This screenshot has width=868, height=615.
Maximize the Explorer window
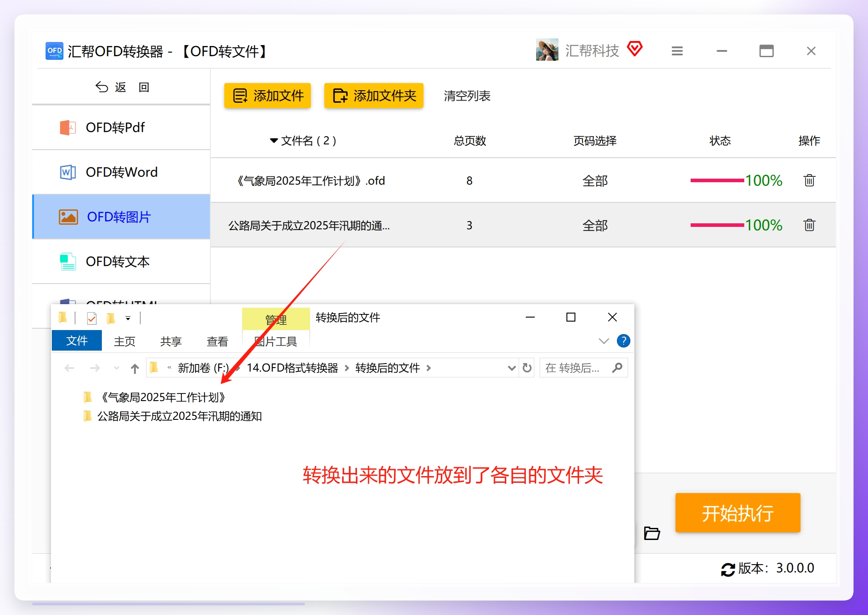571,317
